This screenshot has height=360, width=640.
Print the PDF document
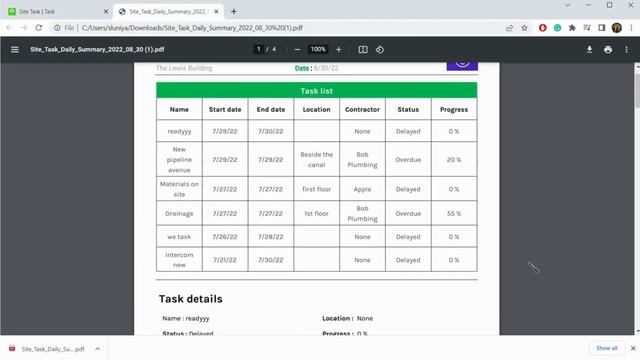pos(608,49)
